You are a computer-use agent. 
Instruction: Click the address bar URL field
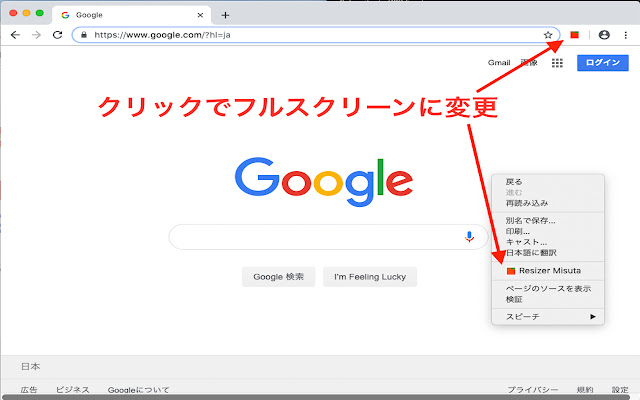click(316, 35)
